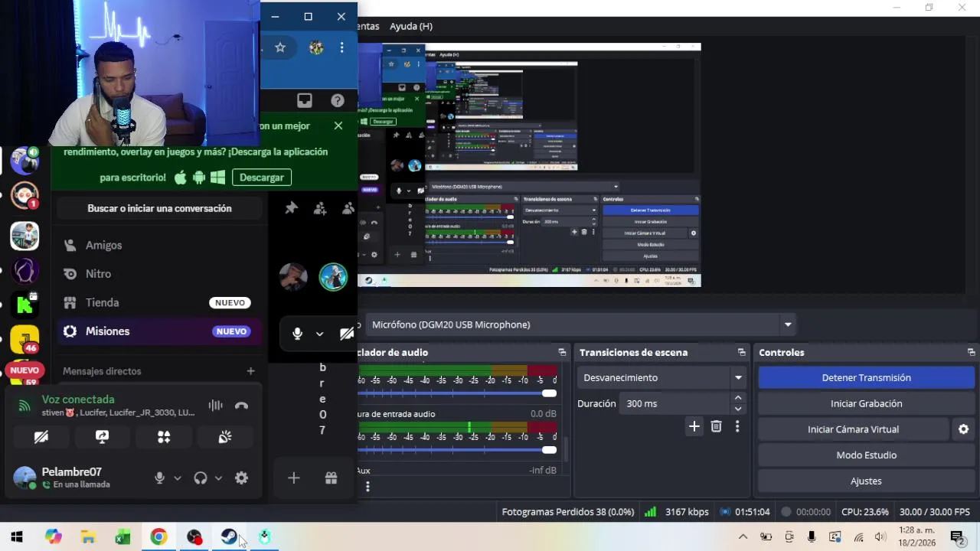Open OBS Ajustes settings button
The image size is (980, 551).
[867, 481]
